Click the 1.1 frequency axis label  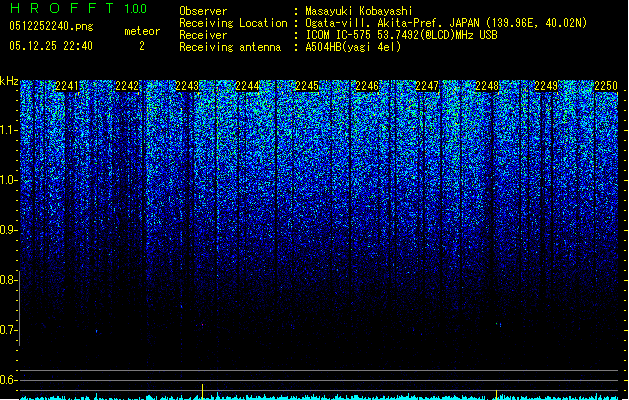9,130
